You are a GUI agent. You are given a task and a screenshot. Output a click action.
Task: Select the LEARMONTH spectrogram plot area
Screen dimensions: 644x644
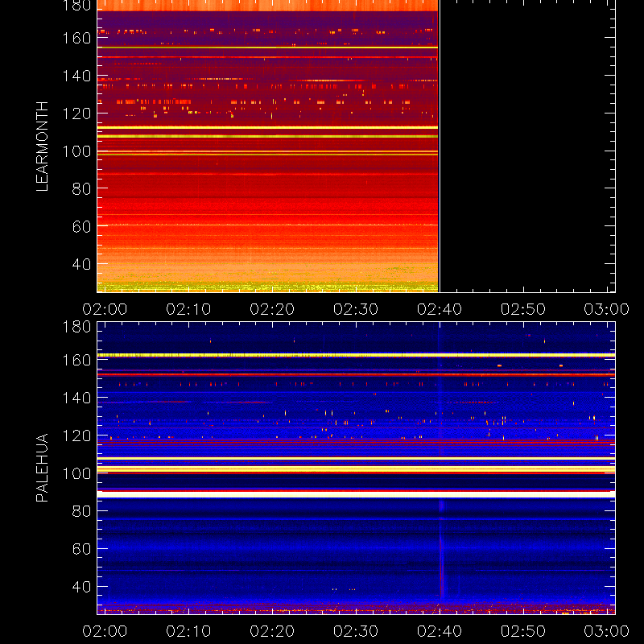pos(356,147)
